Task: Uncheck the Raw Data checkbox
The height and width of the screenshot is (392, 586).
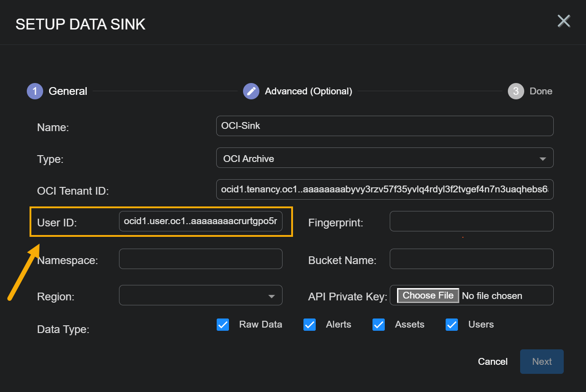Action: click(x=223, y=325)
